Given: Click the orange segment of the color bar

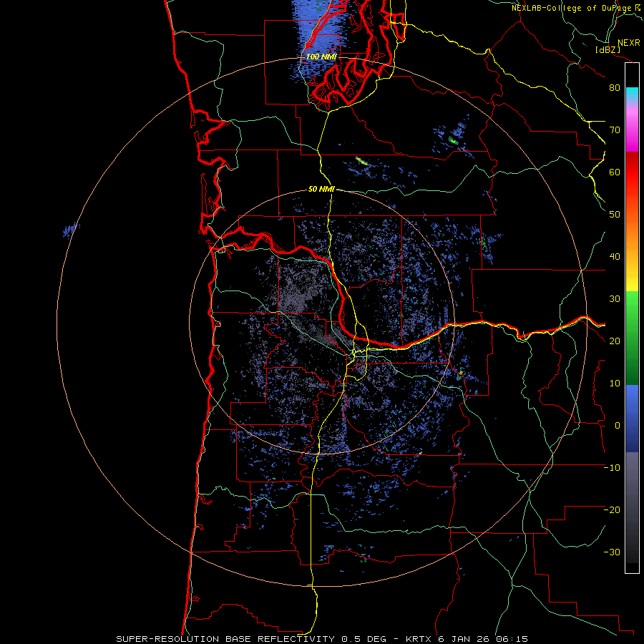Looking at the screenshot, I should coord(632,238).
